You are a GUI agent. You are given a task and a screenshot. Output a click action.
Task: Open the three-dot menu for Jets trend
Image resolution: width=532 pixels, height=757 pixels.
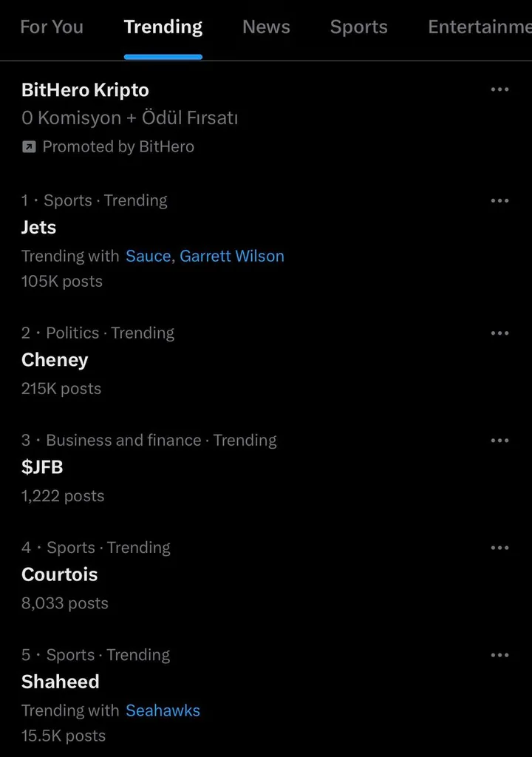click(x=499, y=200)
